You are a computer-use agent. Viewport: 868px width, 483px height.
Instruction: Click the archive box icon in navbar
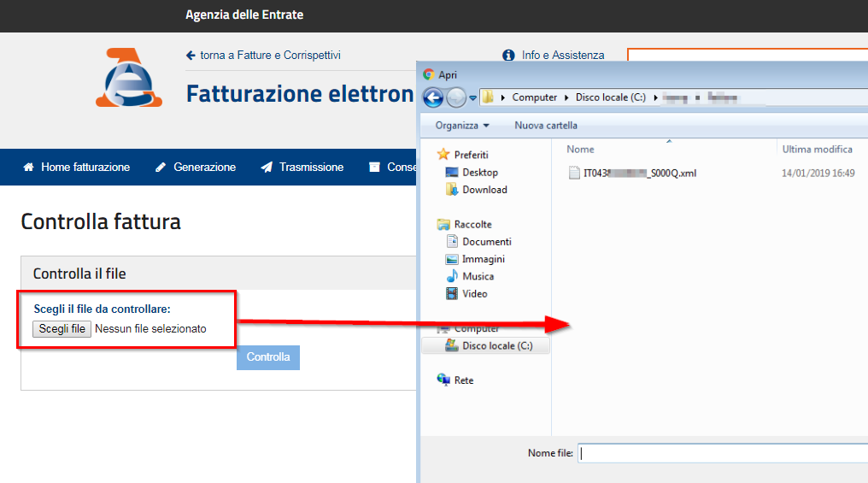(375, 168)
